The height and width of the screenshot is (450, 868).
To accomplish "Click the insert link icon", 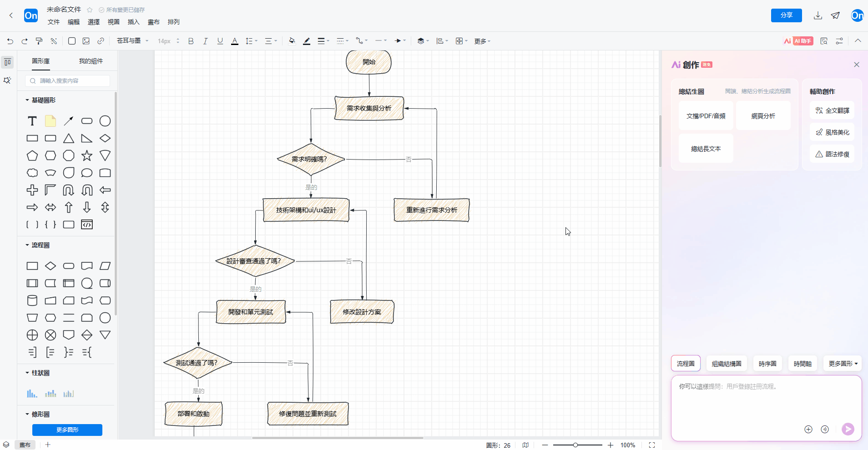I will click(101, 41).
